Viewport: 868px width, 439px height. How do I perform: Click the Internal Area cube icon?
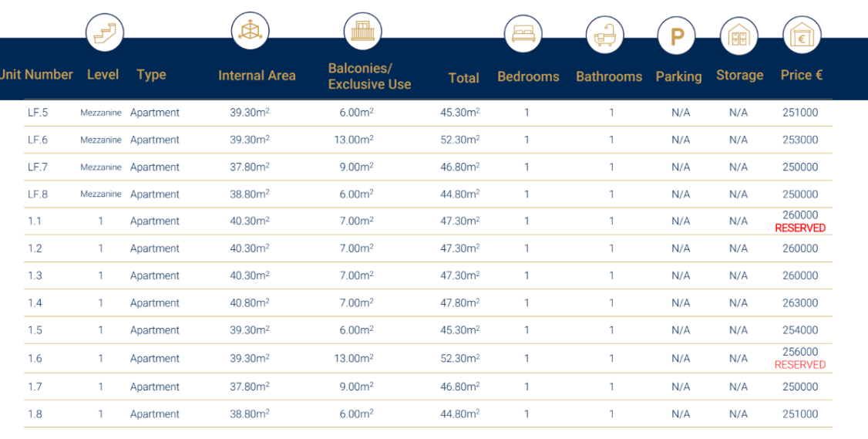(x=250, y=32)
